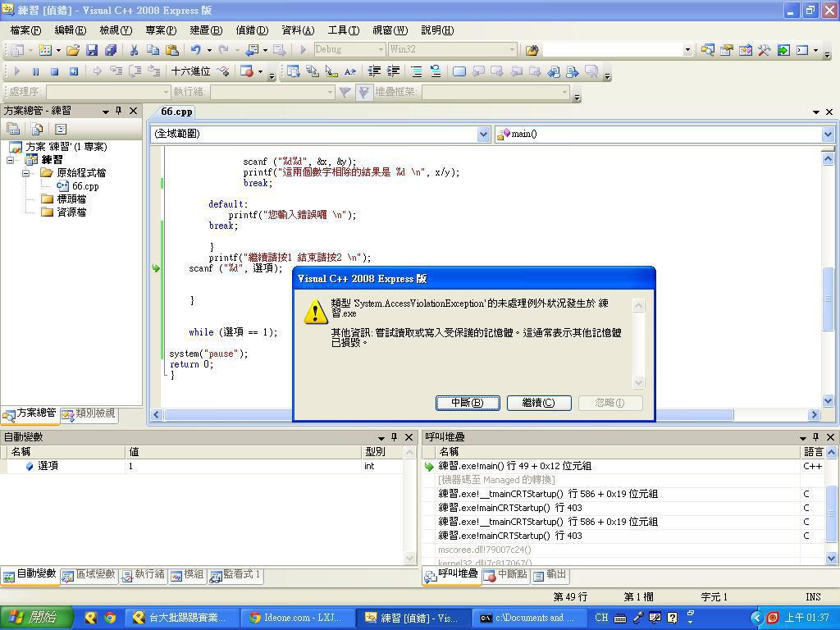Click the 中斷(B) button in the dialog

tap(468, 403)
